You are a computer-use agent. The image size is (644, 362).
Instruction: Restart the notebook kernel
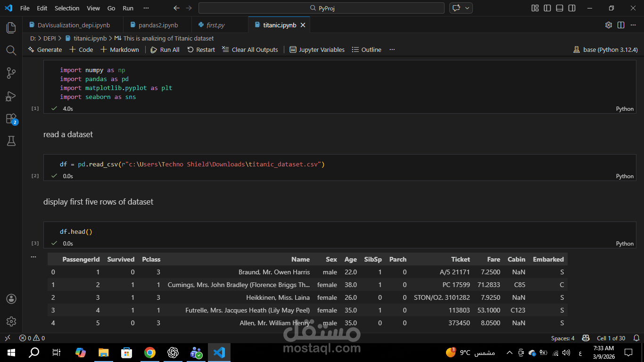tap(201, 49)
